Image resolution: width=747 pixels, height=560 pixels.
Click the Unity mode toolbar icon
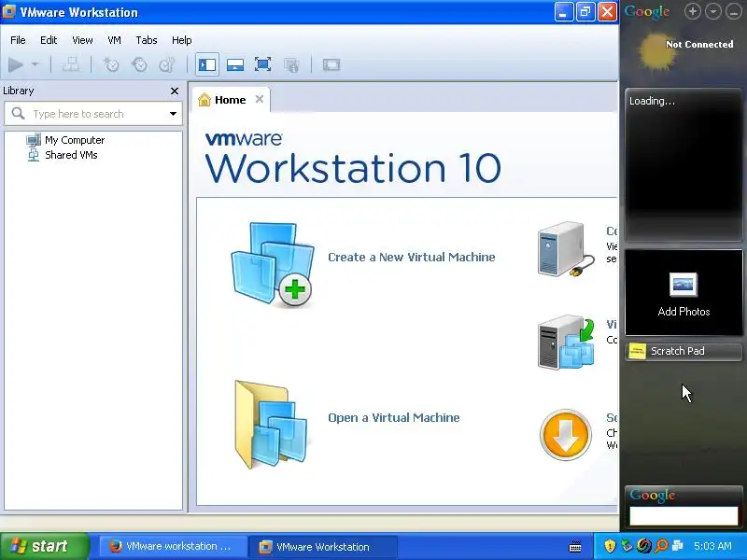(x=291, y=64)
